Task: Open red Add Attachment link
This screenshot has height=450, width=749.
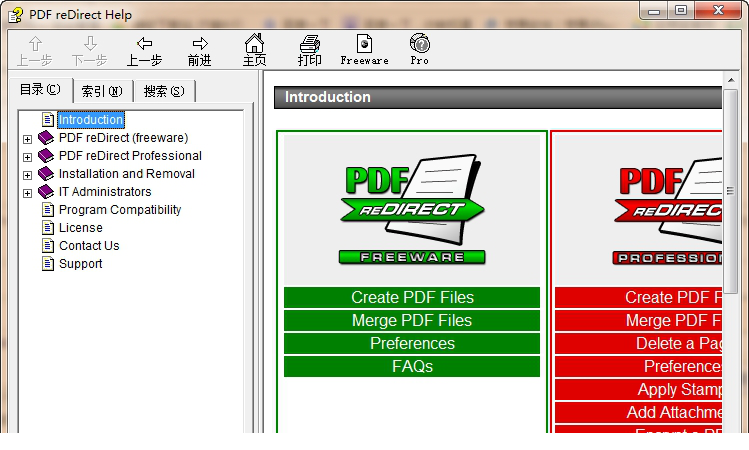Action: pos(638,412)
